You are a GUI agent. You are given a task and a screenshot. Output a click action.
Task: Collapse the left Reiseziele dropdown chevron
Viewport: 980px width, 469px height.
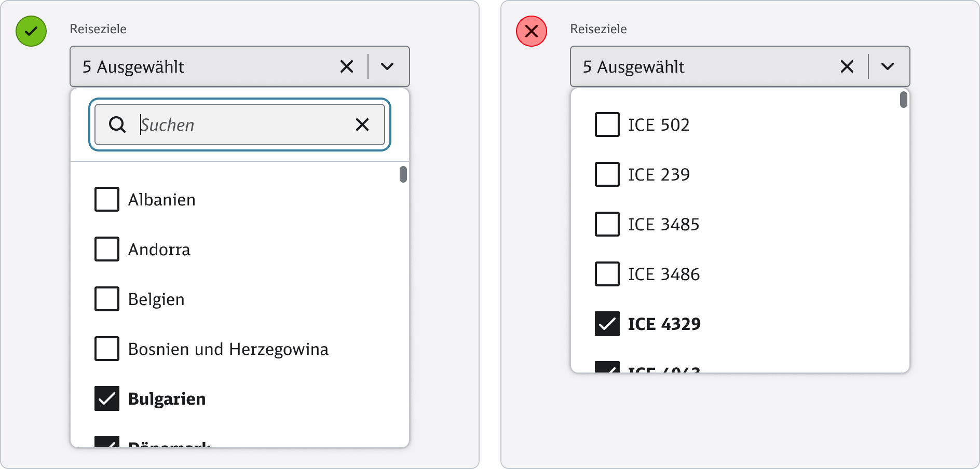[x=387, y=66]
